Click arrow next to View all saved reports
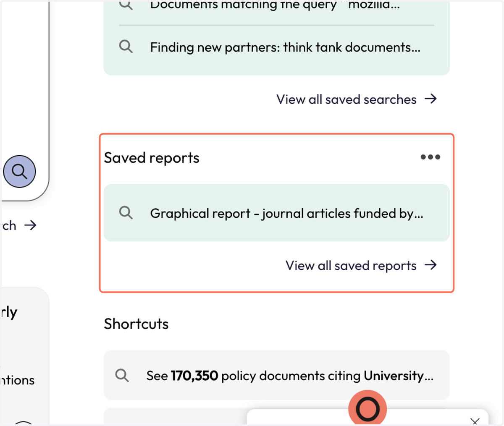The width and height of the screenshot is (504, 426). [431, 265]
